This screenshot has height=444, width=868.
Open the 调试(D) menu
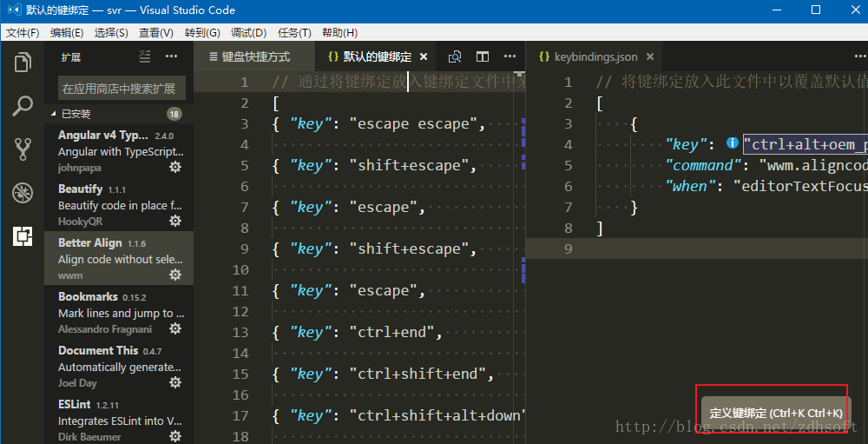pos(248,33)
